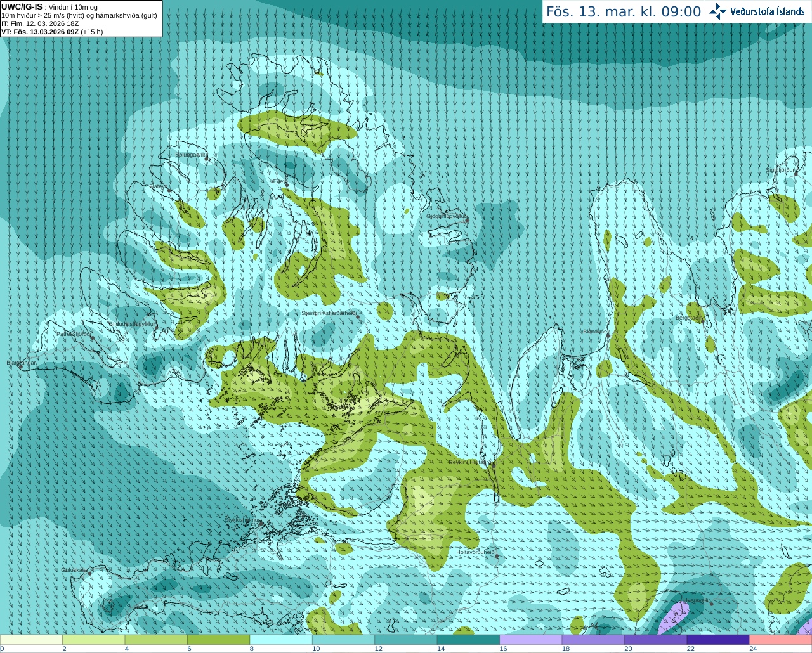Click the Siglufjörður station marker
Image resolution: width=812 pixels, height=653 pixels.
(x=796, y=174)
